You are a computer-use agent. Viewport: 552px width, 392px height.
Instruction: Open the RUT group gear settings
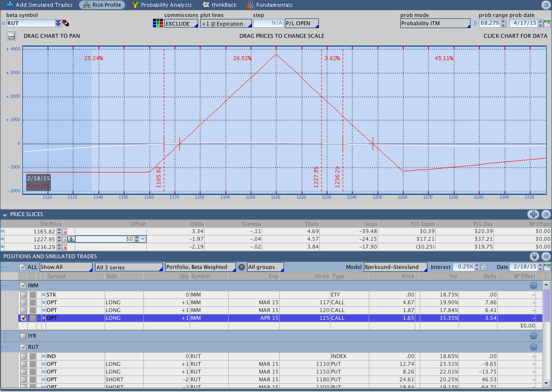(x=534, y=347)
